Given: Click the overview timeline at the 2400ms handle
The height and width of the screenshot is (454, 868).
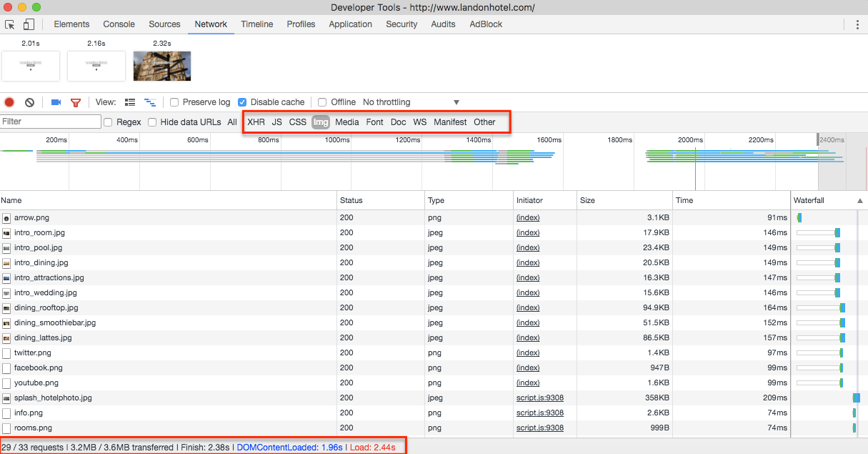Looking at the screenshot, I should click(818, 140).
